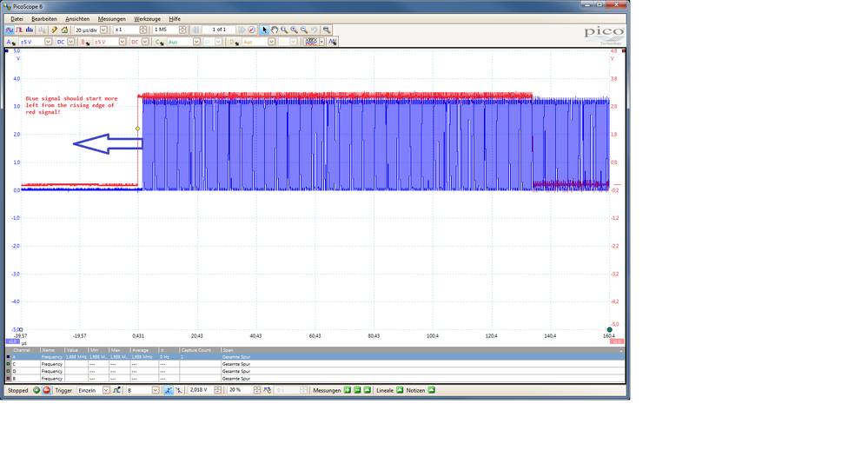Screen dimensions: 868x470
Task: Click the yellow trigger marker diamond
Action: pyautogui.click(x=138, y=129)
